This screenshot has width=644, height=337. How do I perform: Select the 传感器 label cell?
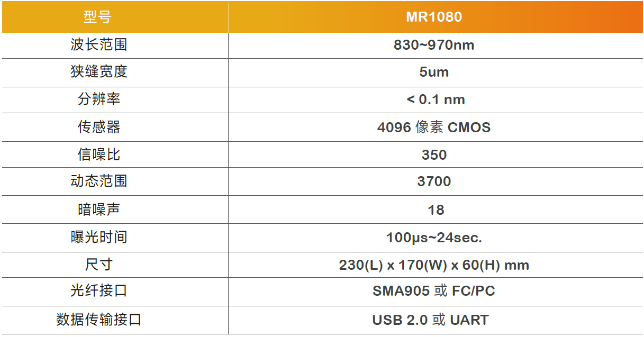click(x=99, y=127)
